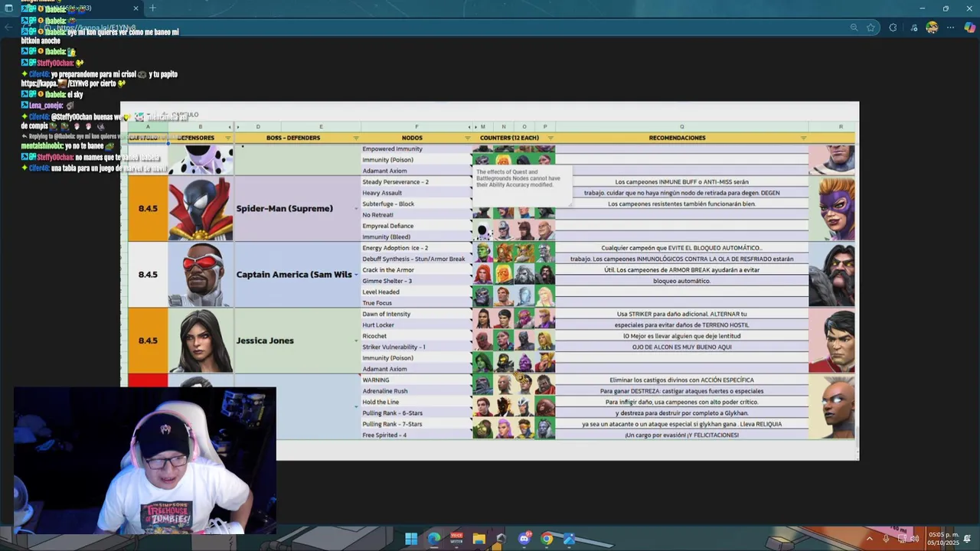Click the bearded champion portrait beside Sam Wilson row

(831, 275)
